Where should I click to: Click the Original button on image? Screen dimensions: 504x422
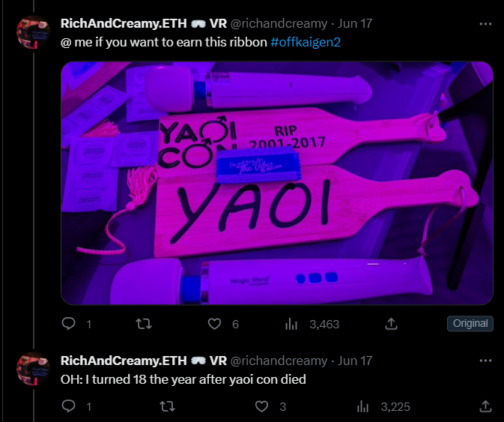[470, 323]
